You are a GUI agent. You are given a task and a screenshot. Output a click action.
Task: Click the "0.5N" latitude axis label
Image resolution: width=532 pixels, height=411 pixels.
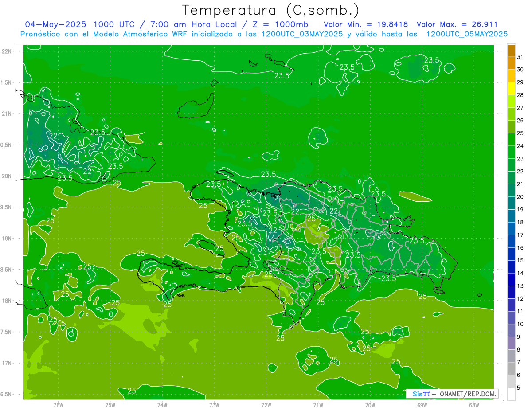(x=7, y=145)
